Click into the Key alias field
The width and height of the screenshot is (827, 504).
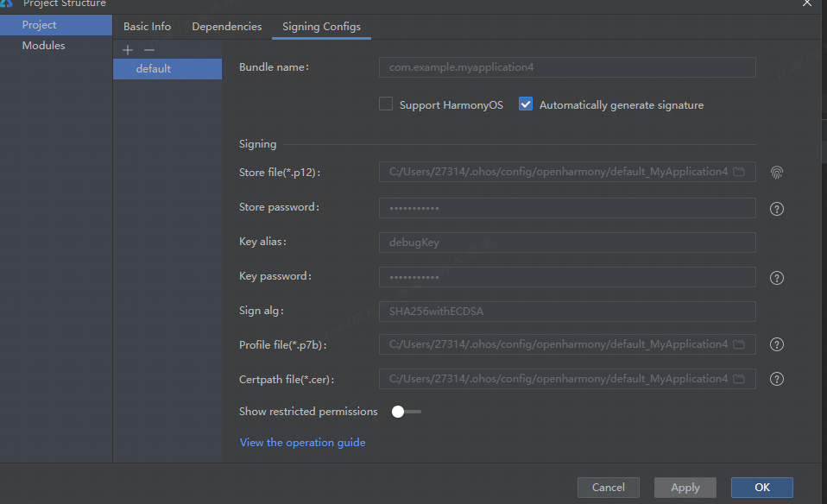[566, 243]
